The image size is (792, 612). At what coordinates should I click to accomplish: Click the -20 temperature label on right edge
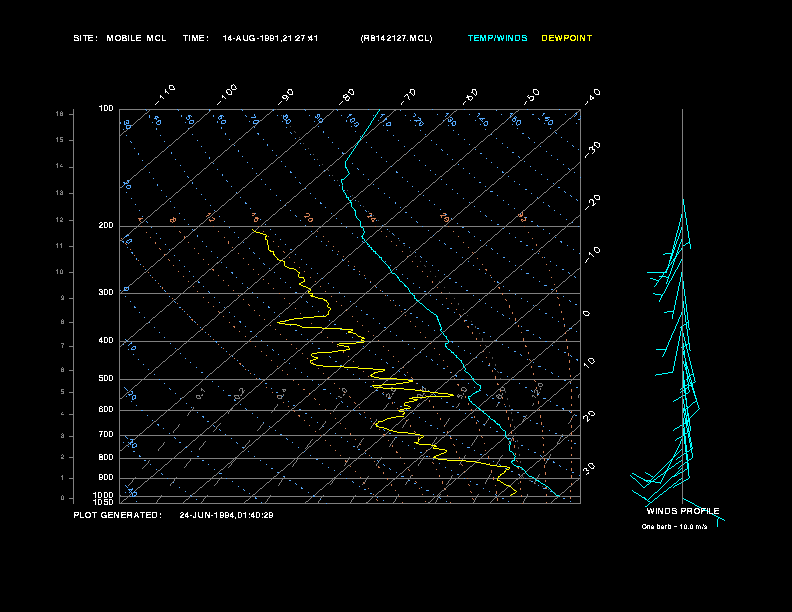point(593,202)
